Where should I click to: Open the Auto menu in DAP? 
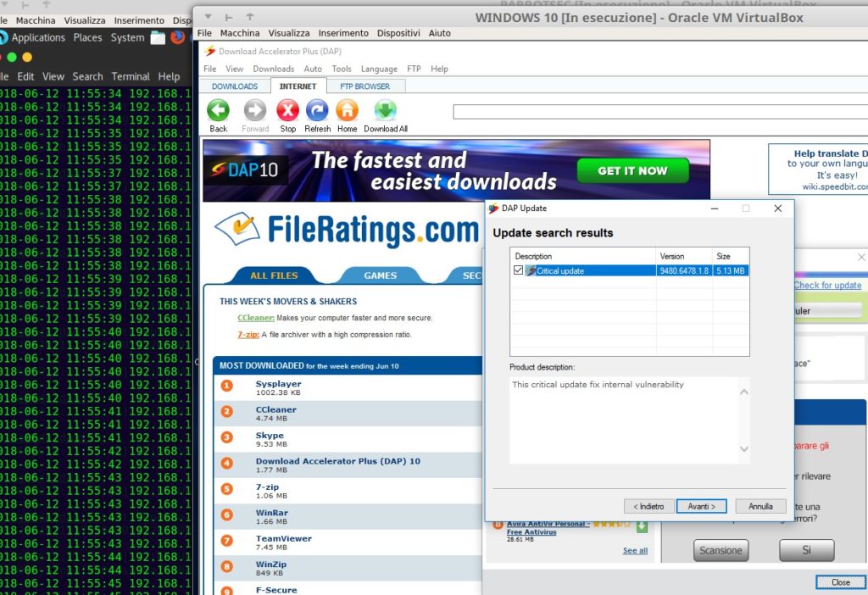tap(313, 70)
